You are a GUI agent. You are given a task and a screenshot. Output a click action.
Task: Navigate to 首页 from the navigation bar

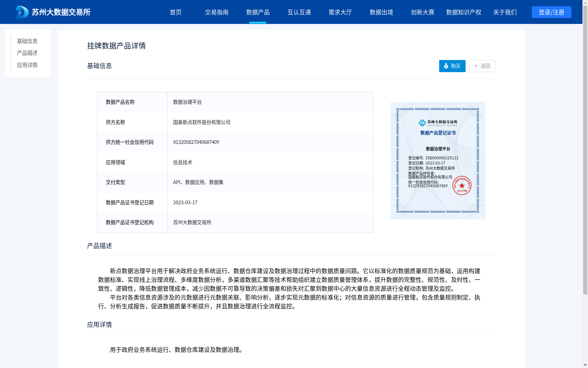[x=176, y=12]
